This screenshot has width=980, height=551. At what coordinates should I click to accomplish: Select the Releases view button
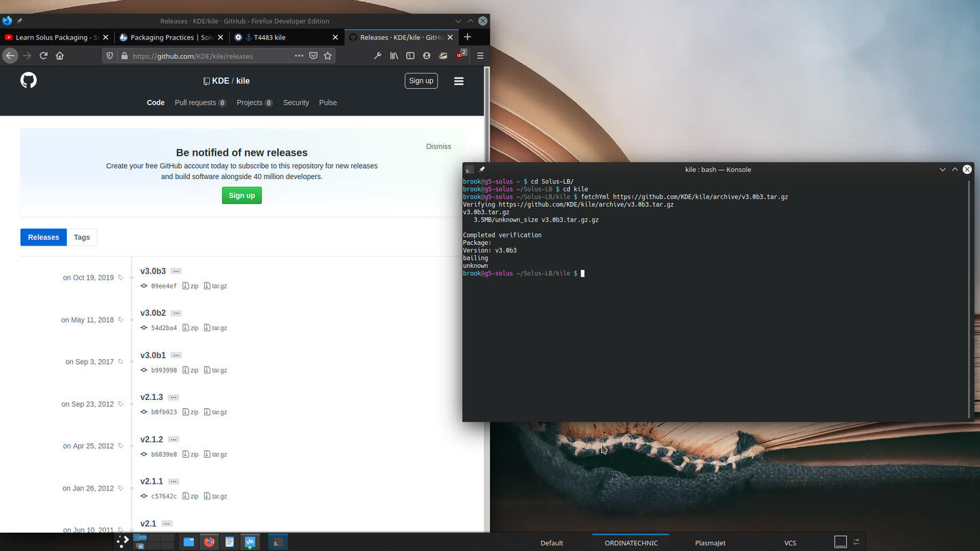(x=44, y=237)
